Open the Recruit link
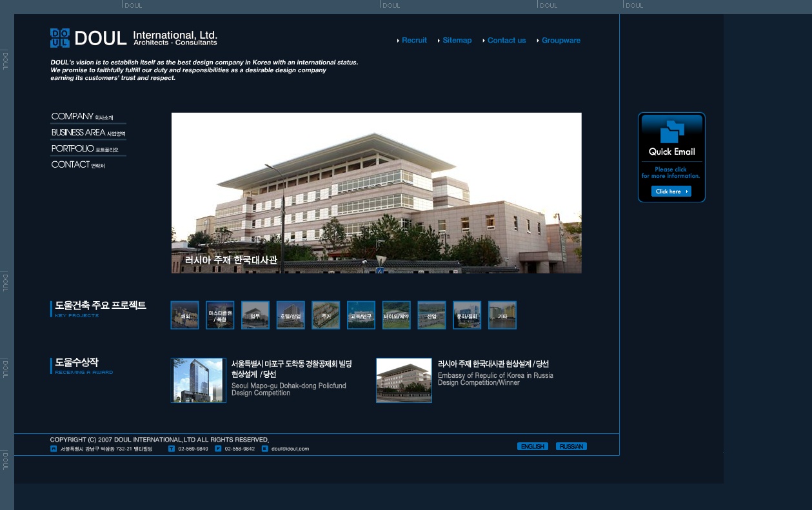The width and height of the screenshot is (812, 510). click(414, 40)
